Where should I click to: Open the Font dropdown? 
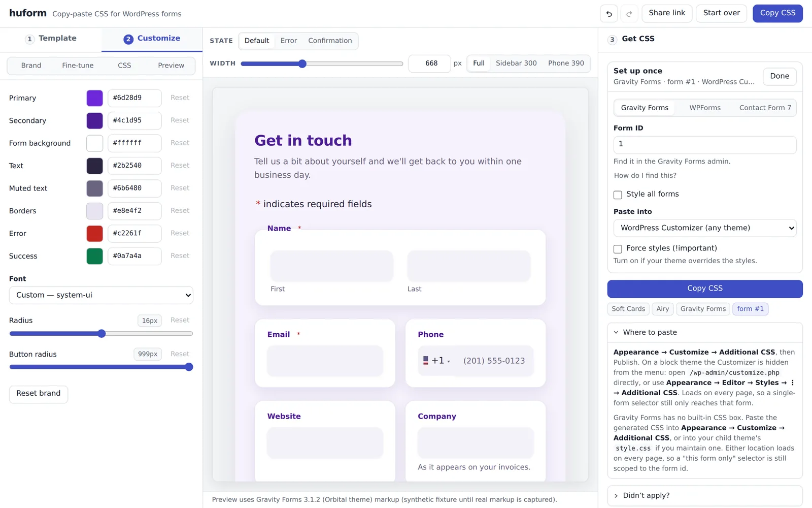click(101, 295)
